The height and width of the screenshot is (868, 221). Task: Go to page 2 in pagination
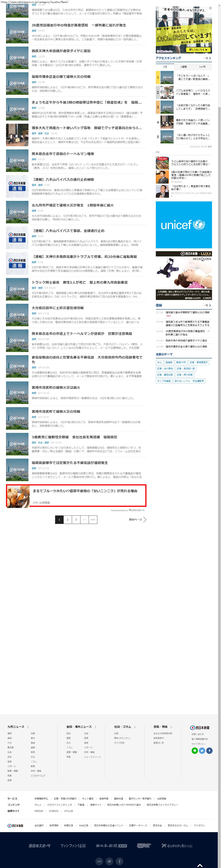tap(68, 519)
